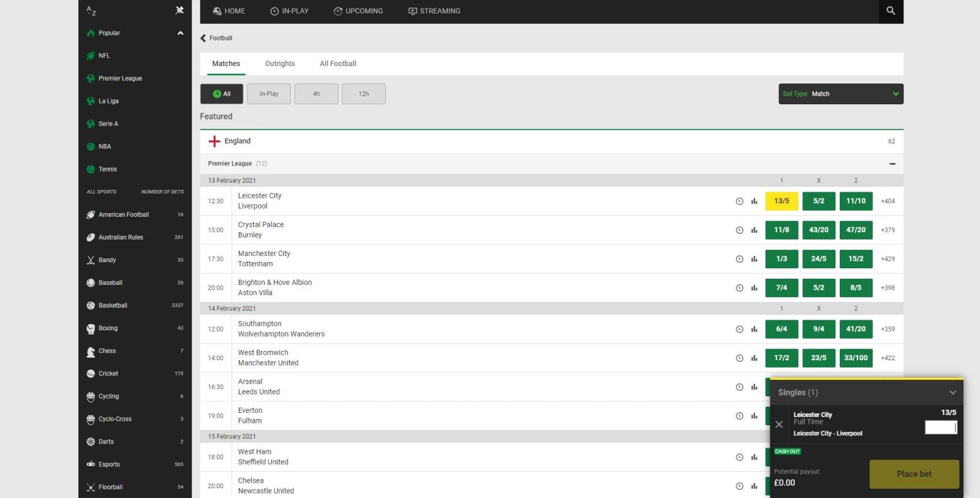980x498 pixels.
Task: Expand more markets +422
Action: click(888, 358)
